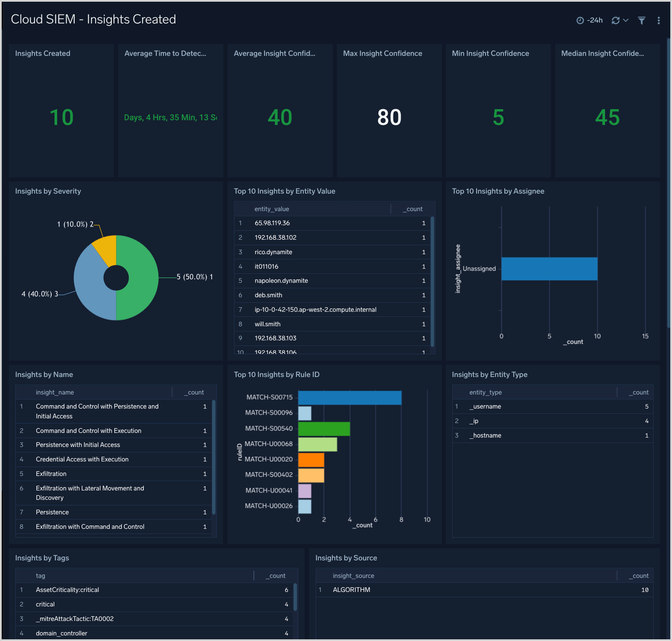Click the entity_type column header

click(485, 392)
